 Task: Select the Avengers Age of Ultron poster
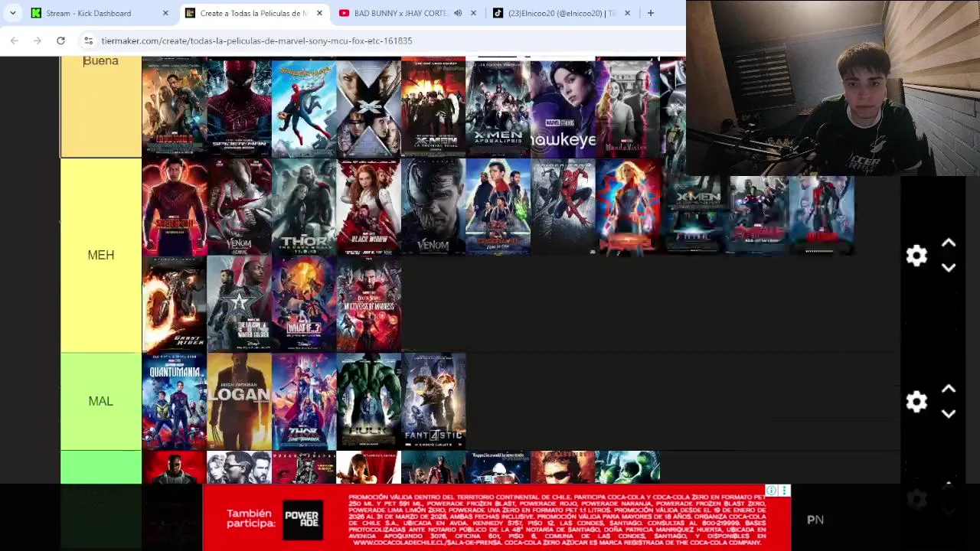(x=757, y=214)
